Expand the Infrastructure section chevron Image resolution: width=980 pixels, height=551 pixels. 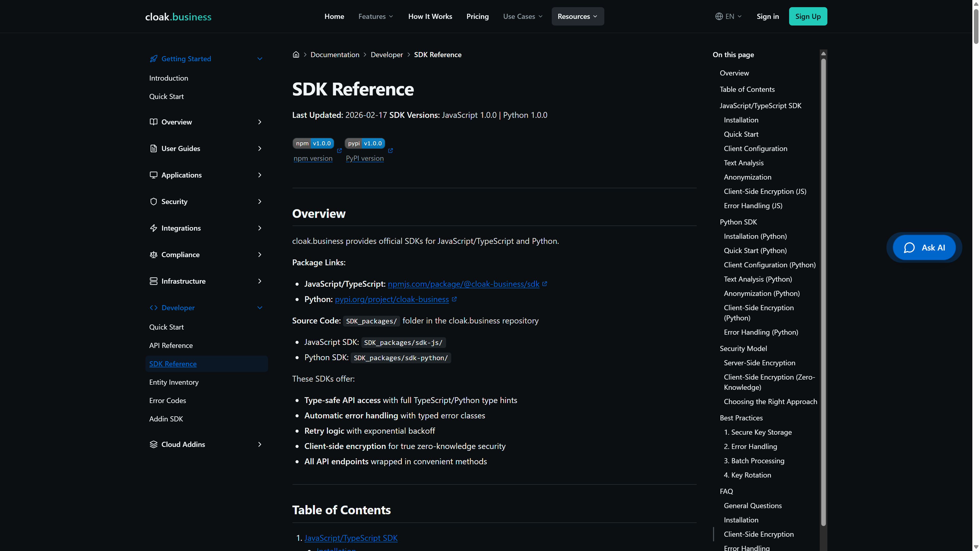[x=260, y=281]
